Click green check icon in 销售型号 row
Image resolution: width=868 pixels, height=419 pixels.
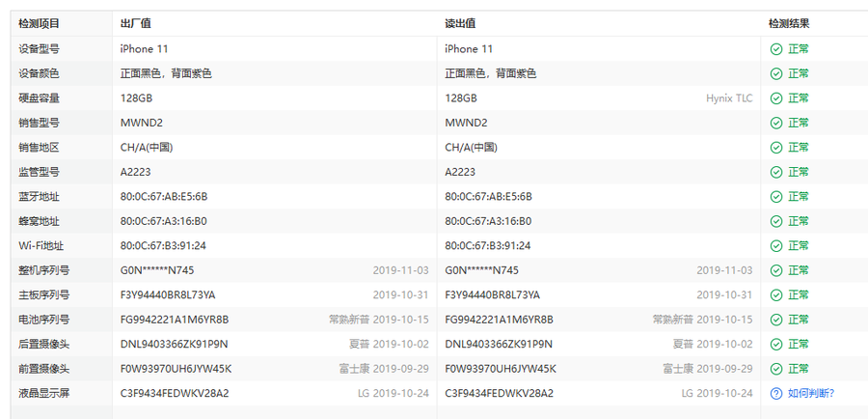pos(776,123)
